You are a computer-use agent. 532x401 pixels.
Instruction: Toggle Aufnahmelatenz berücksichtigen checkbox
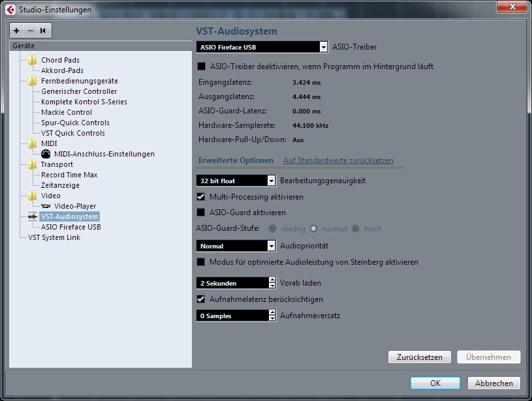point(201,299)
